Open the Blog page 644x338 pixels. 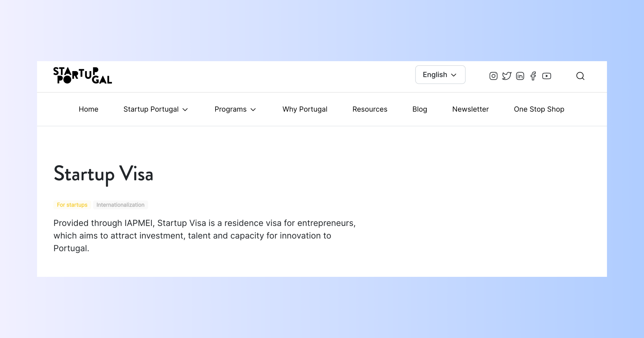pos(420,109)
